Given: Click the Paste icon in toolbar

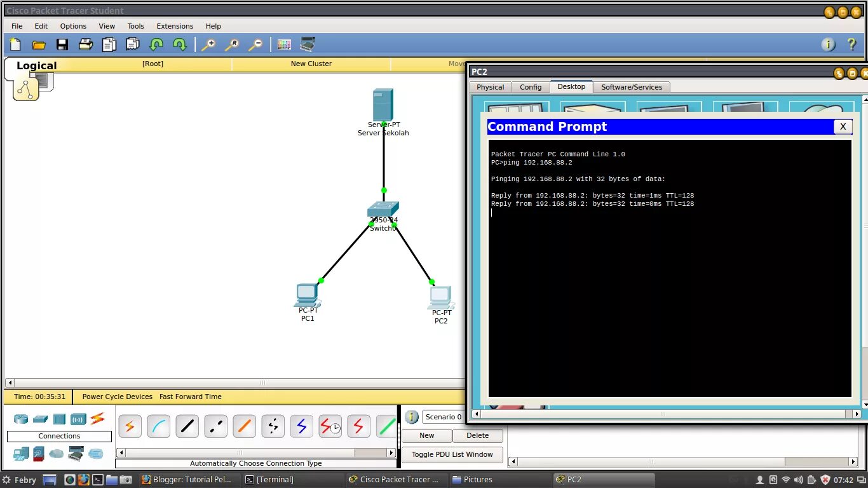Looking at the screenshot, I should coord(133,44).
